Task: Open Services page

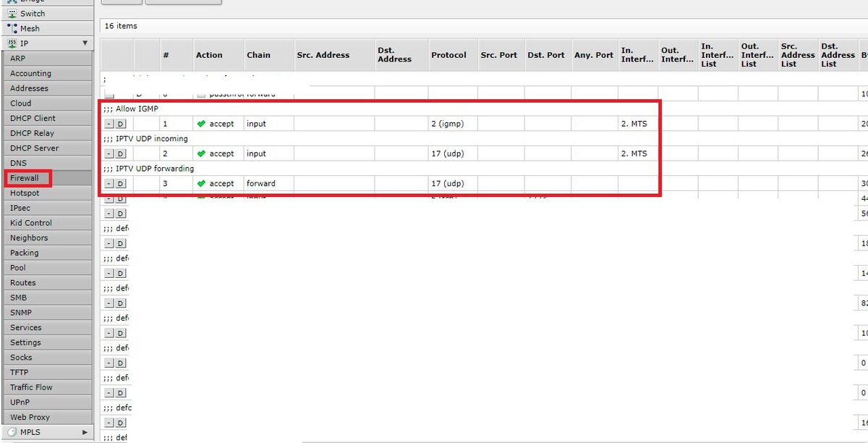Action: point(48,327)
